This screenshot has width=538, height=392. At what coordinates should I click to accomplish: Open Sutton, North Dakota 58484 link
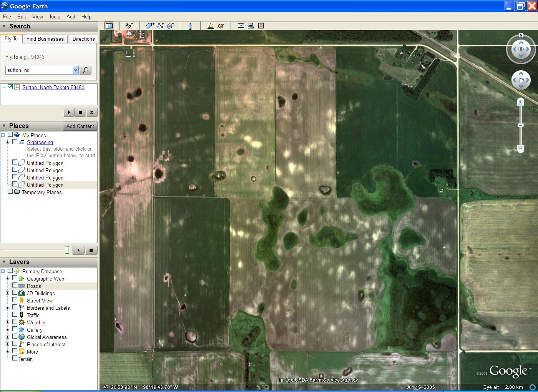53,87
